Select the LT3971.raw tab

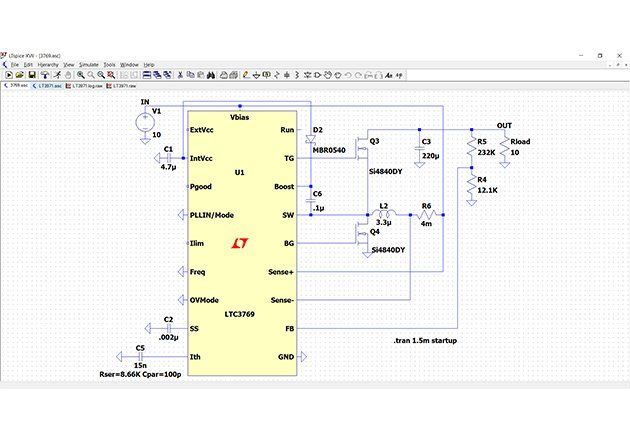point(124,86)
